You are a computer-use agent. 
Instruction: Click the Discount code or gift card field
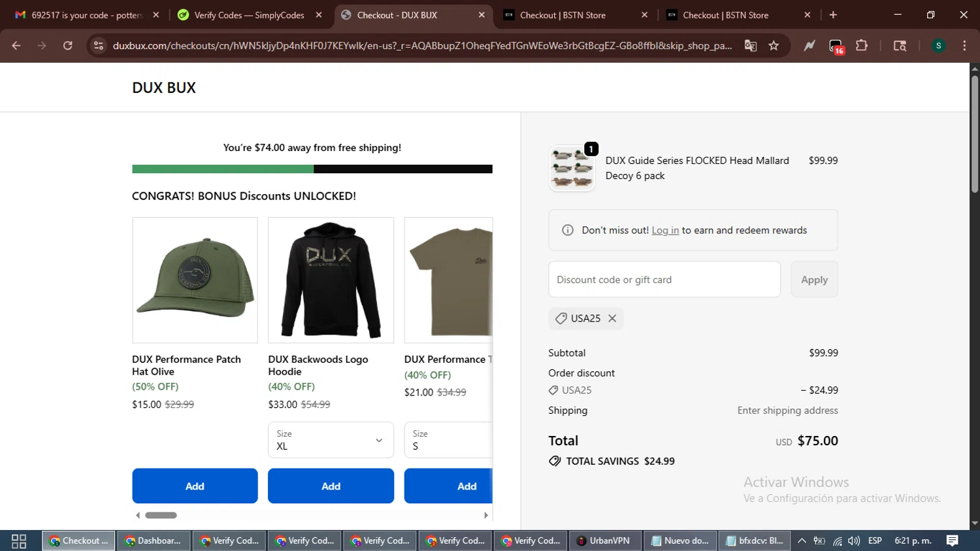[664, 279]
